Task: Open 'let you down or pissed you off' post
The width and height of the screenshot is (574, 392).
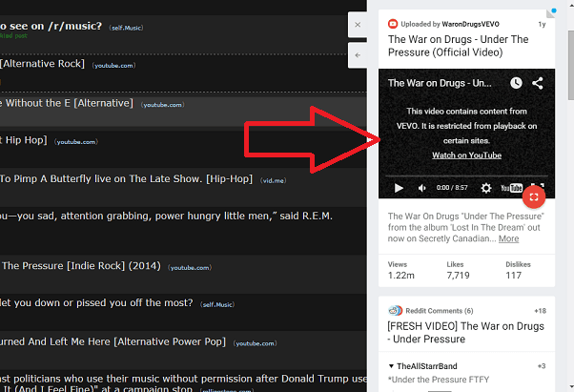Action: (x=96, y=302)
